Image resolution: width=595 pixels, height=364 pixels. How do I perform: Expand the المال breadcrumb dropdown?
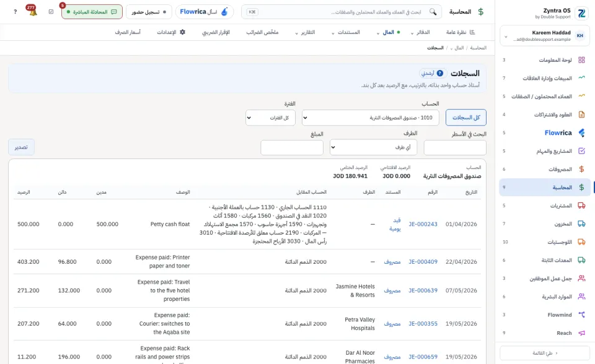click(x=452, y=48)
